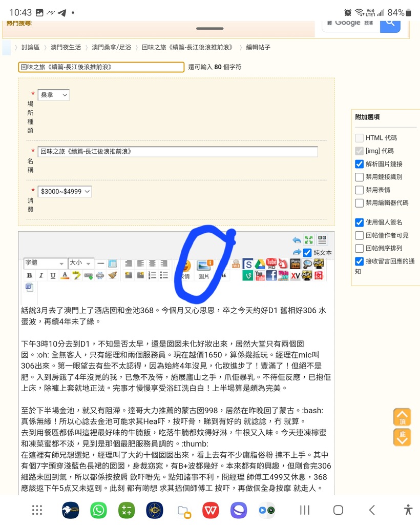Open the 字體 font family dropdown

click(45, 263)
